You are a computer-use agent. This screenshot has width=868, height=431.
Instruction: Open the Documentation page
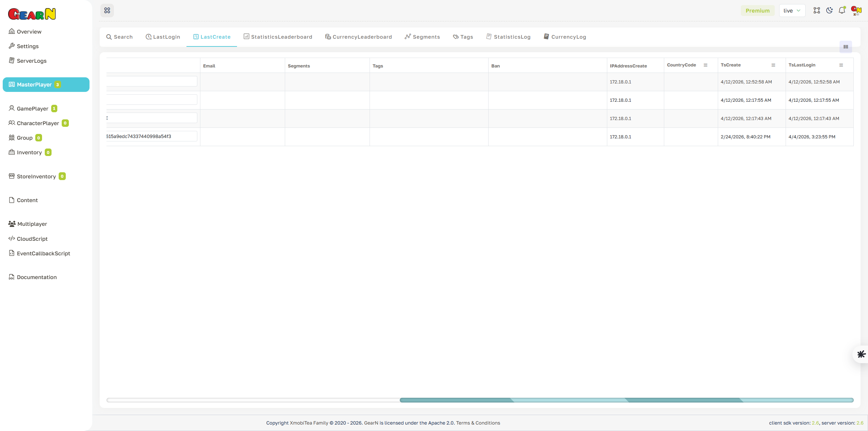click(36, 277)
